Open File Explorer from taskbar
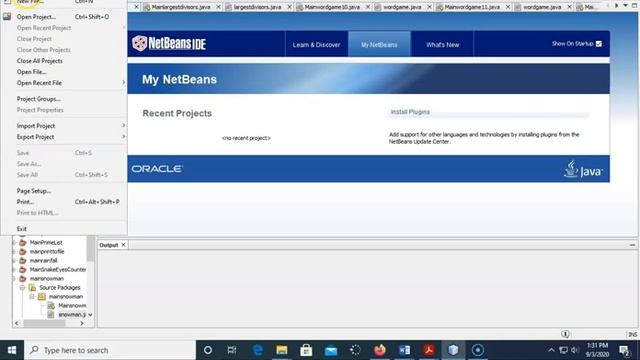640x360 pixels. coord(282,350)
